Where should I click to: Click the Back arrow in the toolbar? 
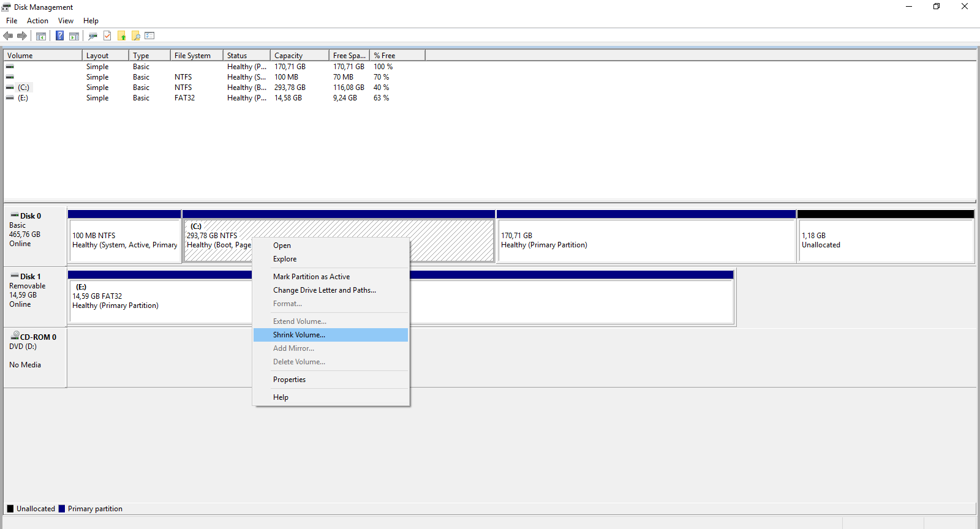point(8,36)
